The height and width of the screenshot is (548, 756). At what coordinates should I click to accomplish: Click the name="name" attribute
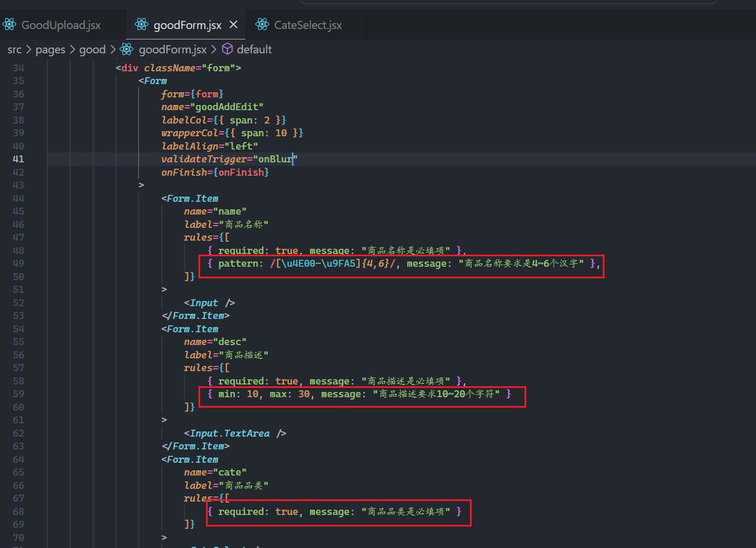215,211
